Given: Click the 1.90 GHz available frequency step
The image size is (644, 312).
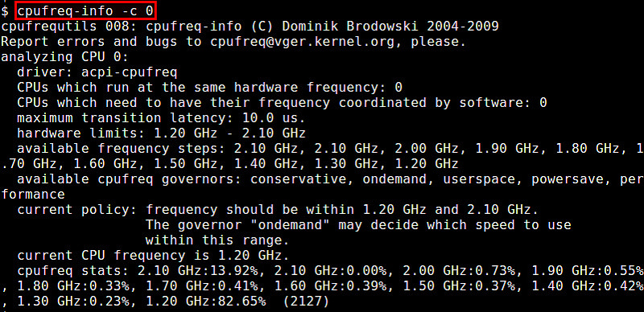Looking at the screenshot, I should click(x=508, y=149).
